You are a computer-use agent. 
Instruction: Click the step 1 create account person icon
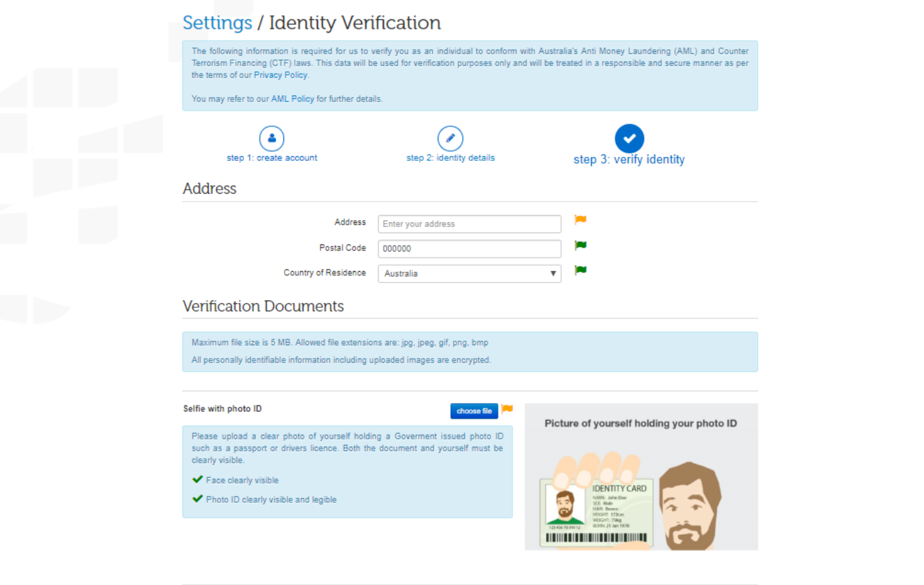271,138
